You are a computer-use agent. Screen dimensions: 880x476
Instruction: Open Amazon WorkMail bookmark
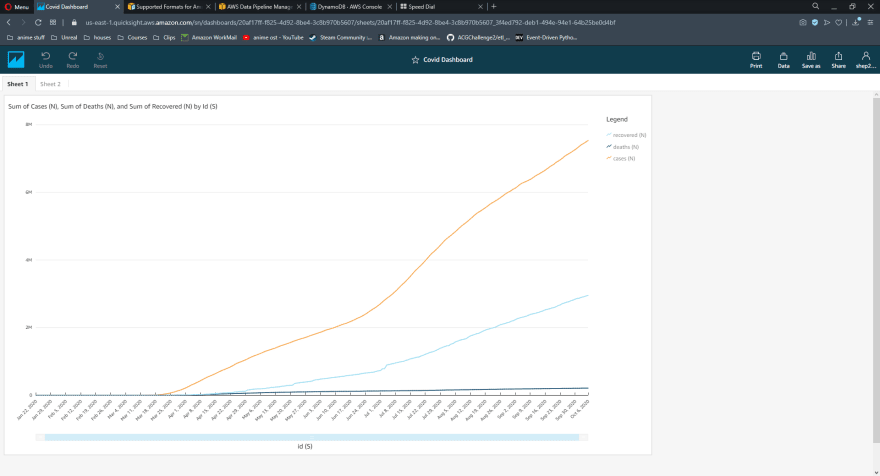pyautogui.click(x=209, y=38)
